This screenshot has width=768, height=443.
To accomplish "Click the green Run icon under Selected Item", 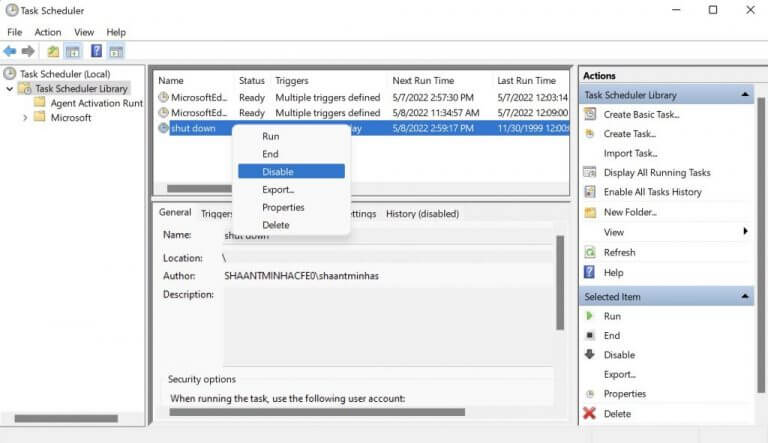I will (590, 316).
